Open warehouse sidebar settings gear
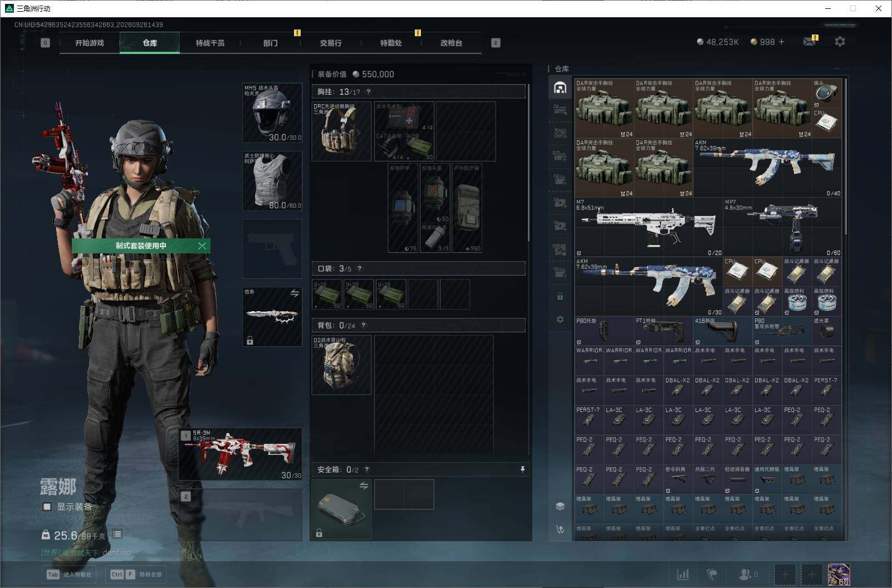Screen dimensions: 892x588 point(560,320)
